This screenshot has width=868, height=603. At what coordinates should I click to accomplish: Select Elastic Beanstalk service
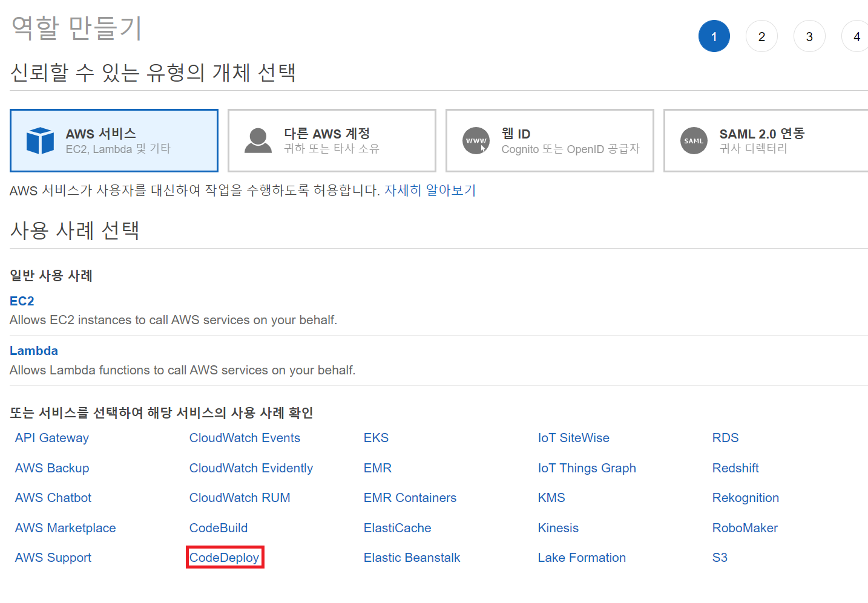[x=412, y=558]
